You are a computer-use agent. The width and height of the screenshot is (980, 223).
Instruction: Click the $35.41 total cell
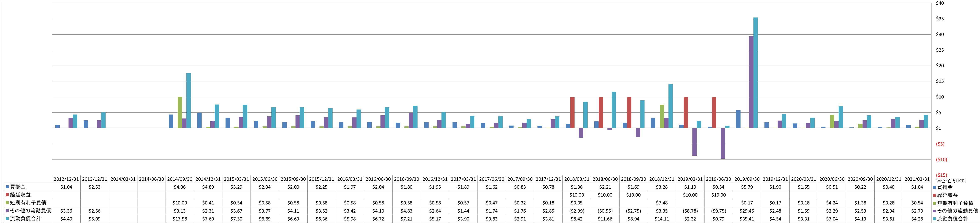(x=747, y=219)
